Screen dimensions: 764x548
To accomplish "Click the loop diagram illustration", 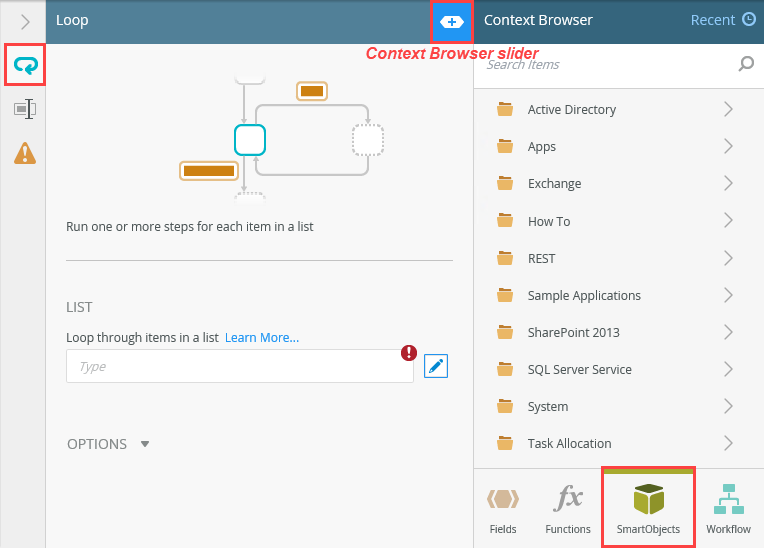I will [x=282, y=139].
